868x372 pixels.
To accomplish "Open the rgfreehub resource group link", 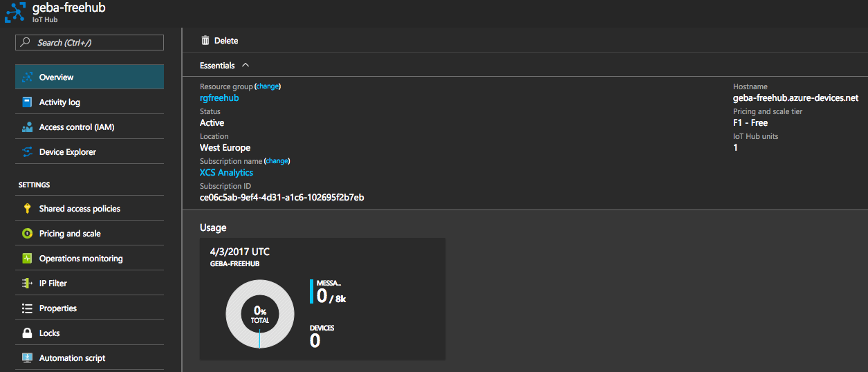I will [x=219, y=98].
